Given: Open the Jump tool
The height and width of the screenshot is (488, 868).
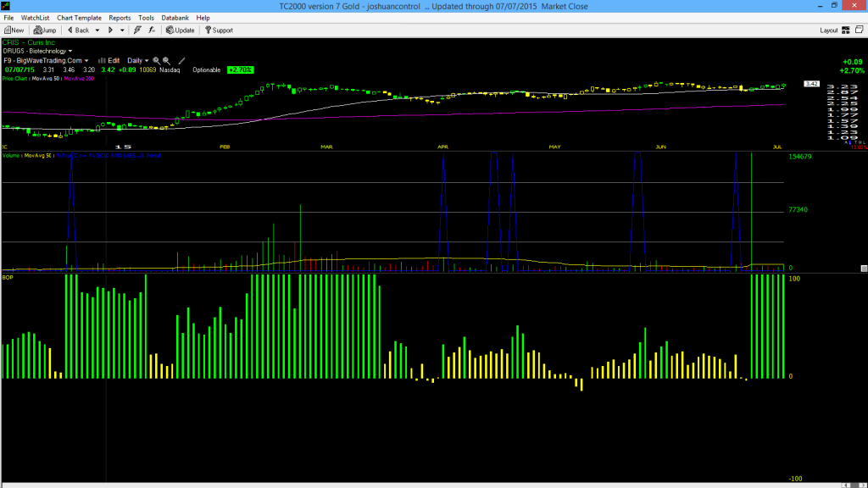Looking at the screenshot, I should [x=45, y=30].
